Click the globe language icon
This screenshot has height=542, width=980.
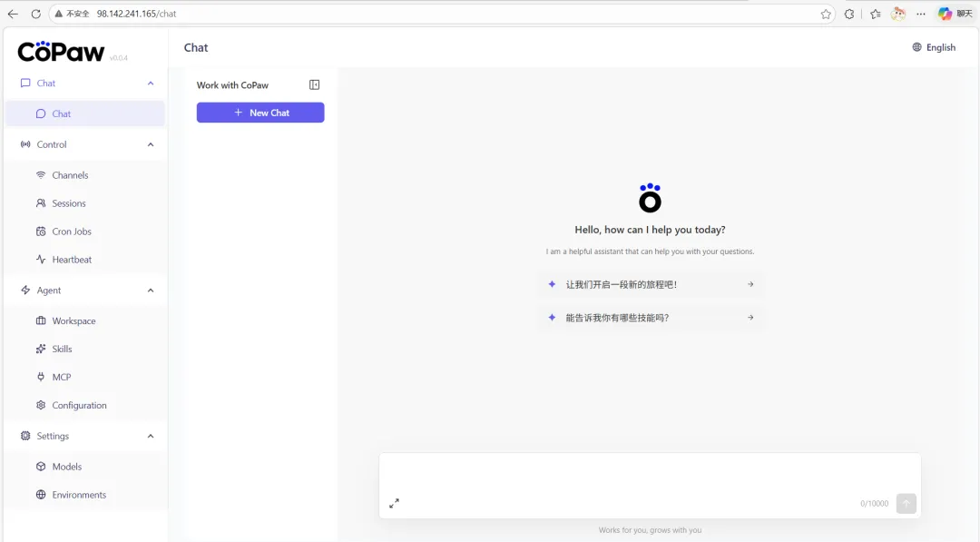coord(916,47)
